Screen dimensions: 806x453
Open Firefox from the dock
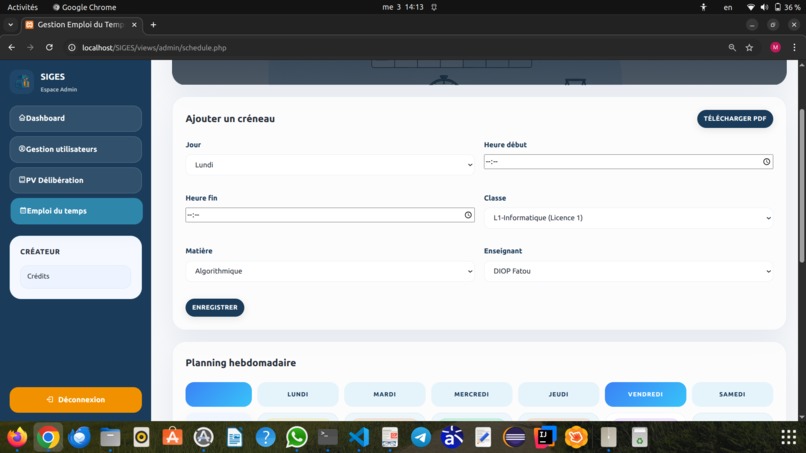tap(17, 438)
